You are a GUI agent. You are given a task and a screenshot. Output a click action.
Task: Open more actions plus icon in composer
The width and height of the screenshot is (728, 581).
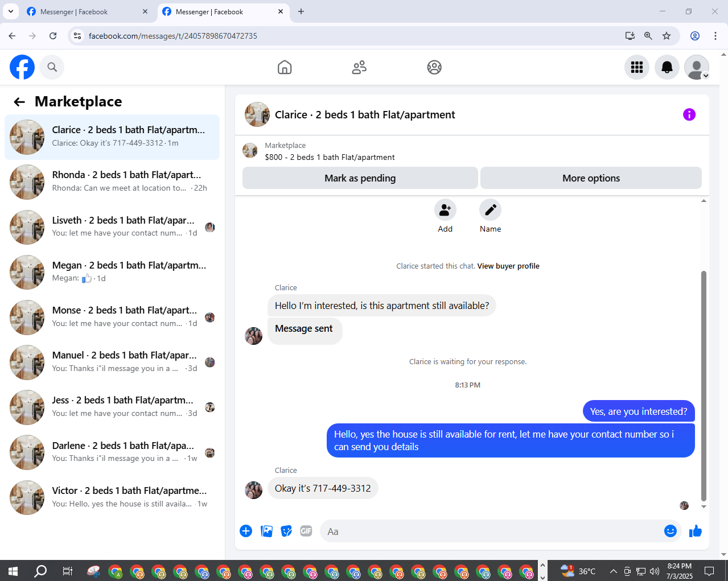246,531
